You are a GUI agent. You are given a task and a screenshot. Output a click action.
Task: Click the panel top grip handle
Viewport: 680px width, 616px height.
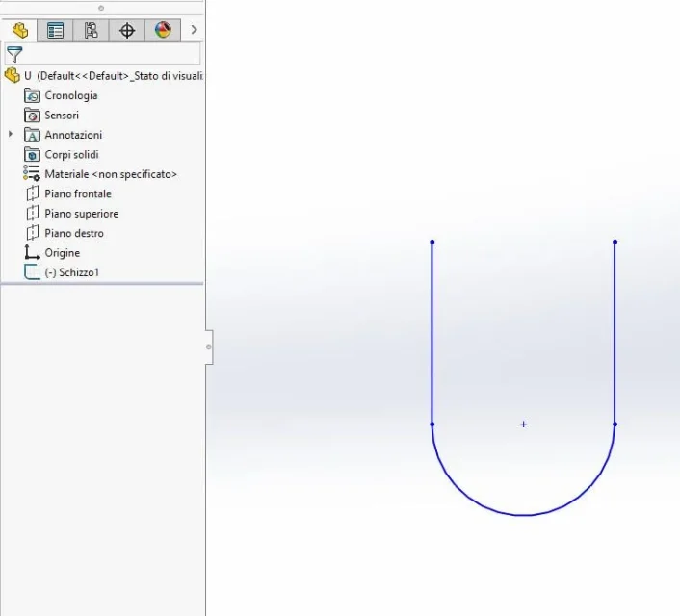click(x=101, y=8)
